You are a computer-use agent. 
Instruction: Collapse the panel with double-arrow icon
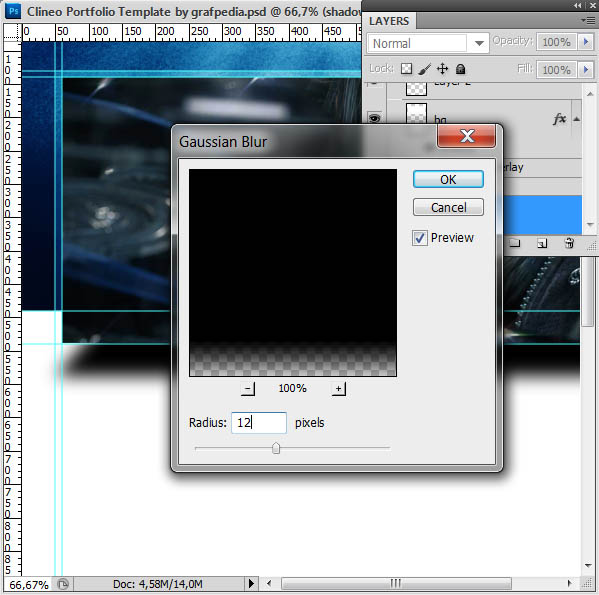[x=577, y=5]
